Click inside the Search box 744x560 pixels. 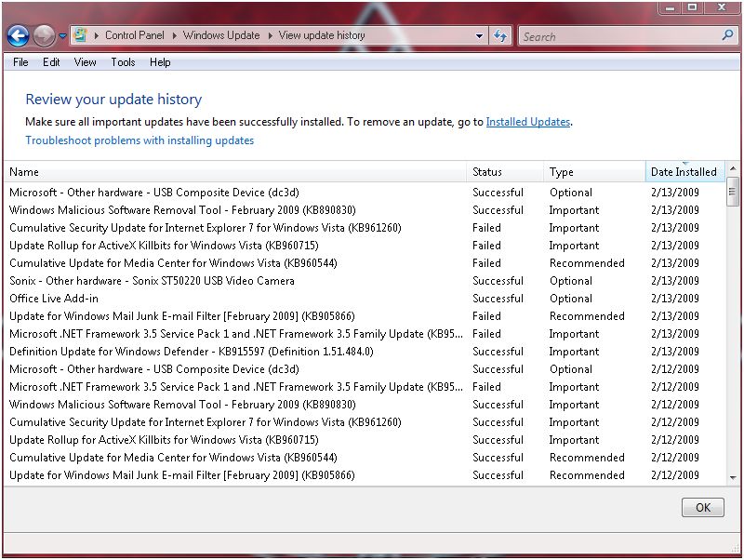click(x=619, y=36)
